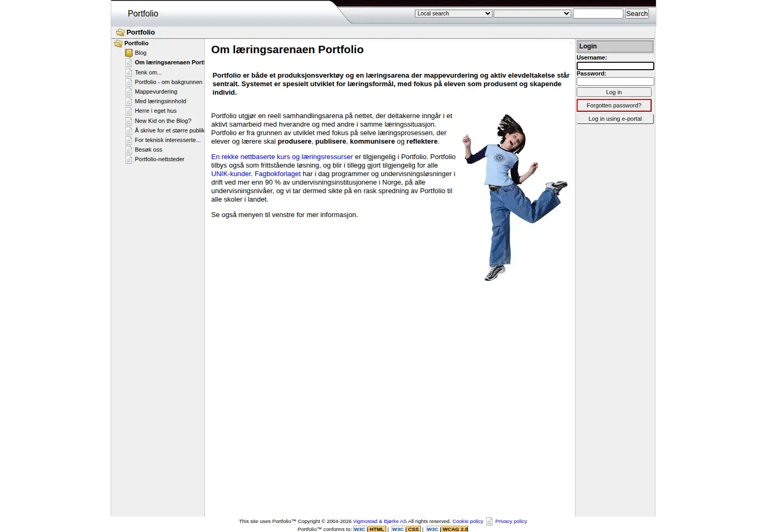Open the Fagbokforlaget link
This screenshot has height=532, width=766.
tap(278, 174)
